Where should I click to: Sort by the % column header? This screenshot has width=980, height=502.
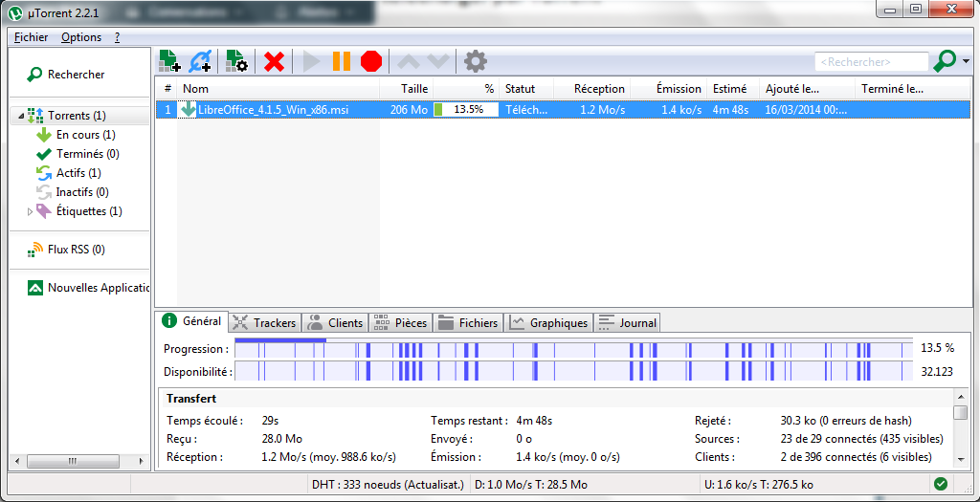pos(466,89)
